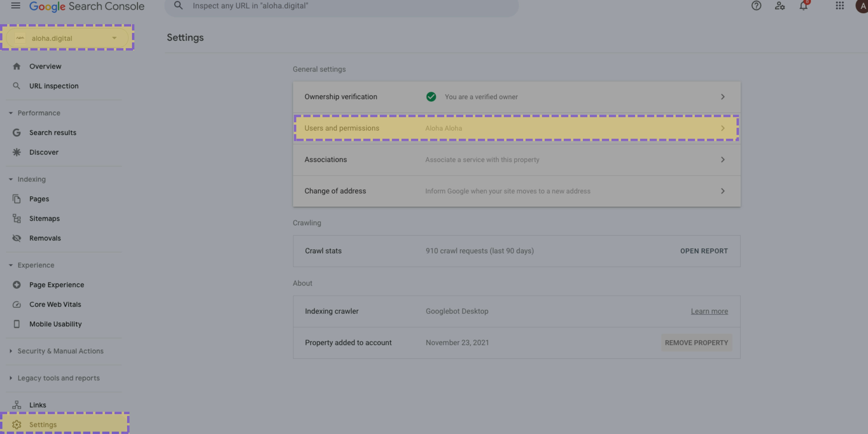Expand Legacy tools and reports section

(x=11, y=378)
